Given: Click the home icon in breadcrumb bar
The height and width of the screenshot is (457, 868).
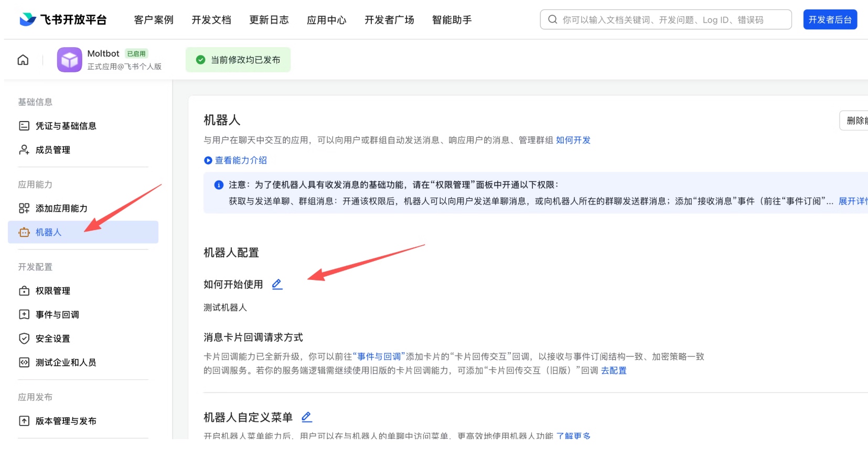Looking at the screenshot, I should [23, 60].
